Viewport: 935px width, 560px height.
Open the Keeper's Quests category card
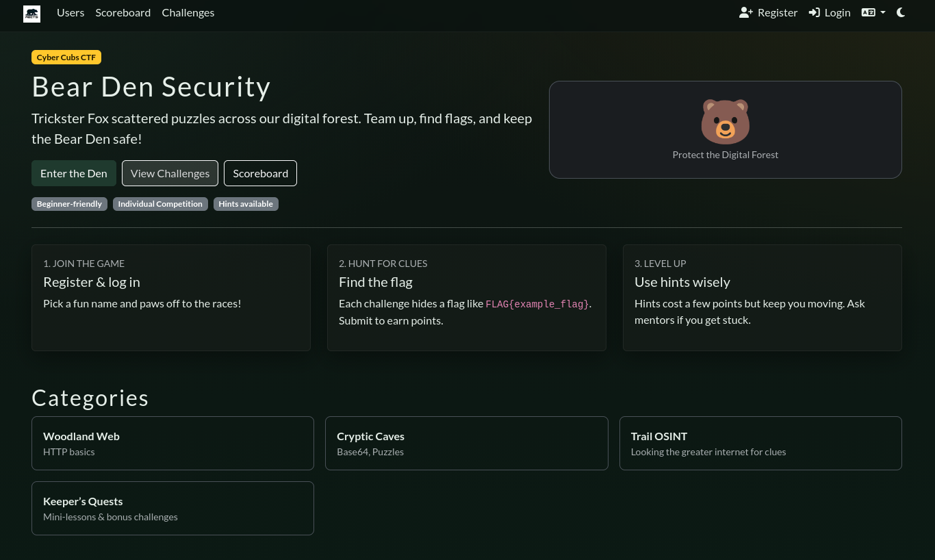(172, 508)
